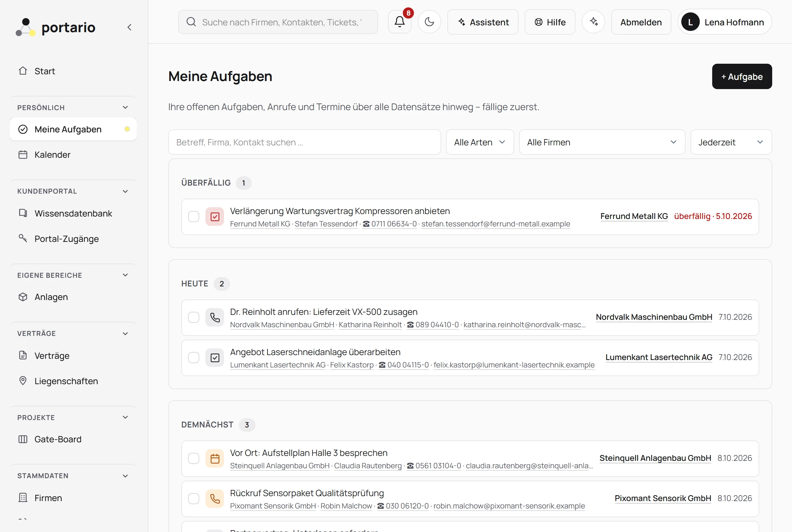Open the Assistent

click(x=483, y=22)
